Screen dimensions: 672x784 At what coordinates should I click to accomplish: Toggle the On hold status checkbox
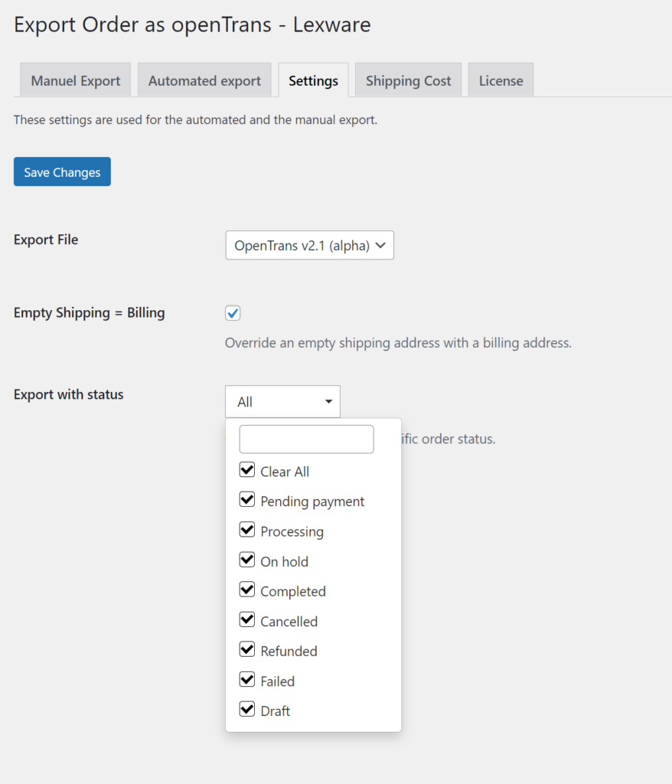tap(247, 560)
